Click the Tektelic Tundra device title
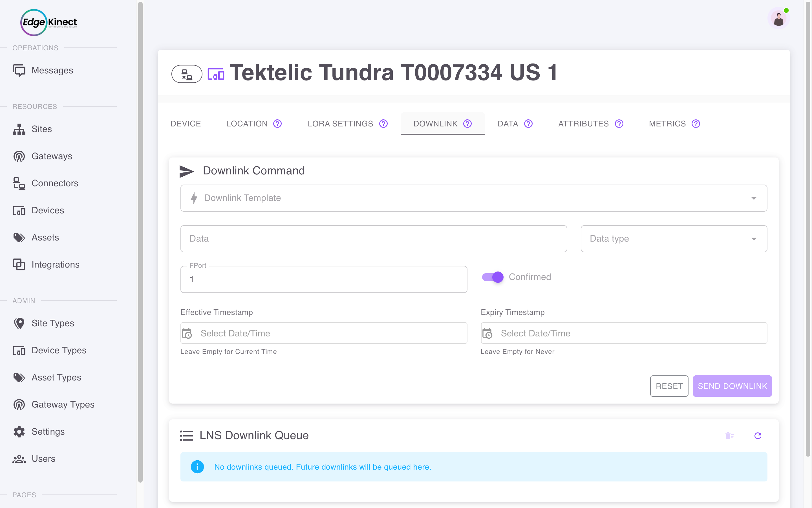Viewport: 812px width, 508px height. click(394, 73)
